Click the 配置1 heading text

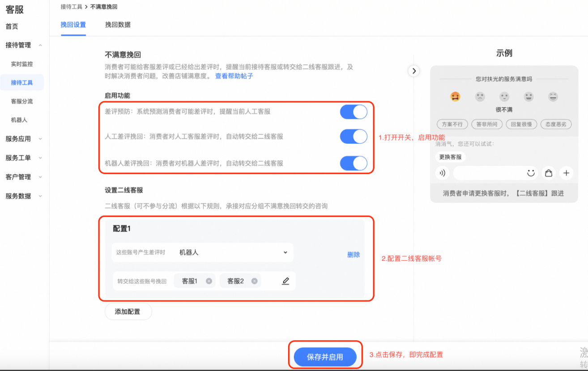click(122, 228)
